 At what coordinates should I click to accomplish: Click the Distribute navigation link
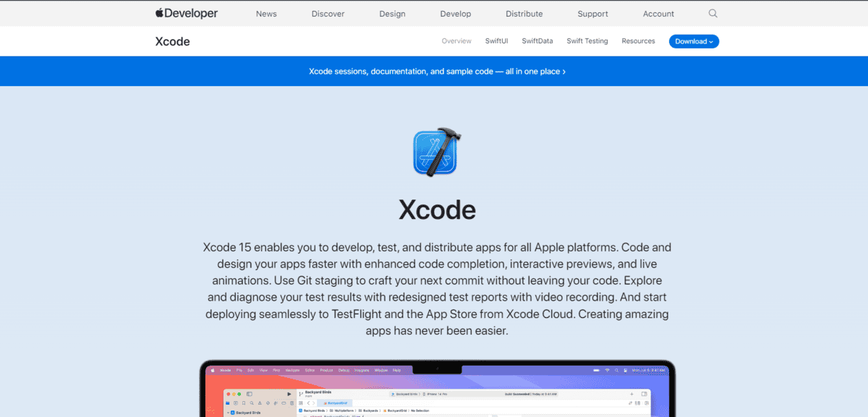click(x=524, y=13)
